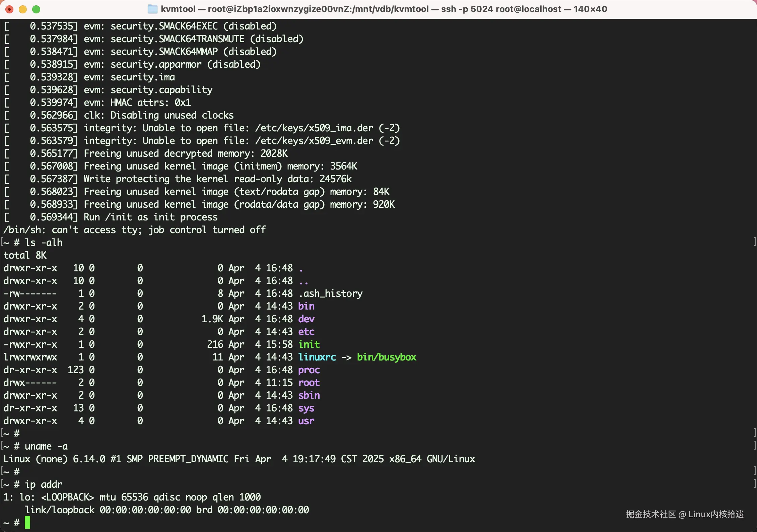
Task: Click the 'ls -alh' command line
Action: [x=44, y=243]
